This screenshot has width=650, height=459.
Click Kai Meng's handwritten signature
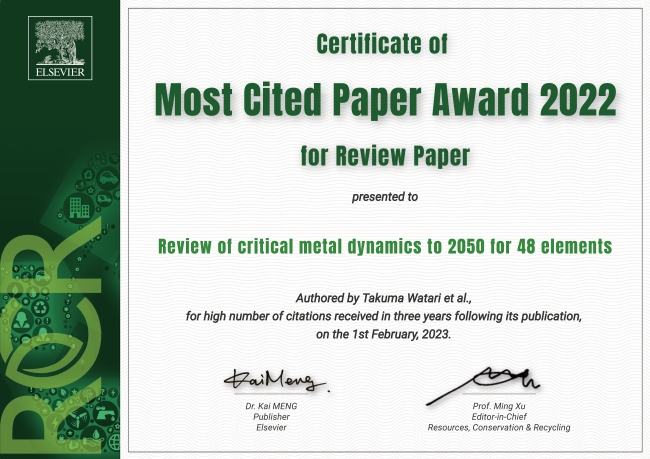(x=274, y=380)
